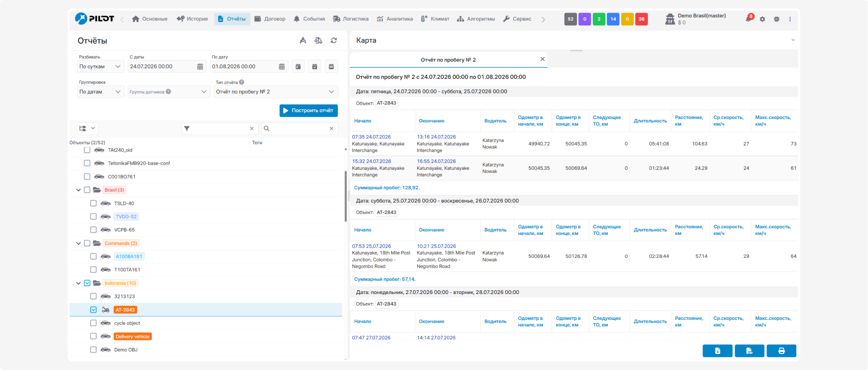
Task: Open the 07:53 25.07.2026 trip start link
Action: [372, 246]
